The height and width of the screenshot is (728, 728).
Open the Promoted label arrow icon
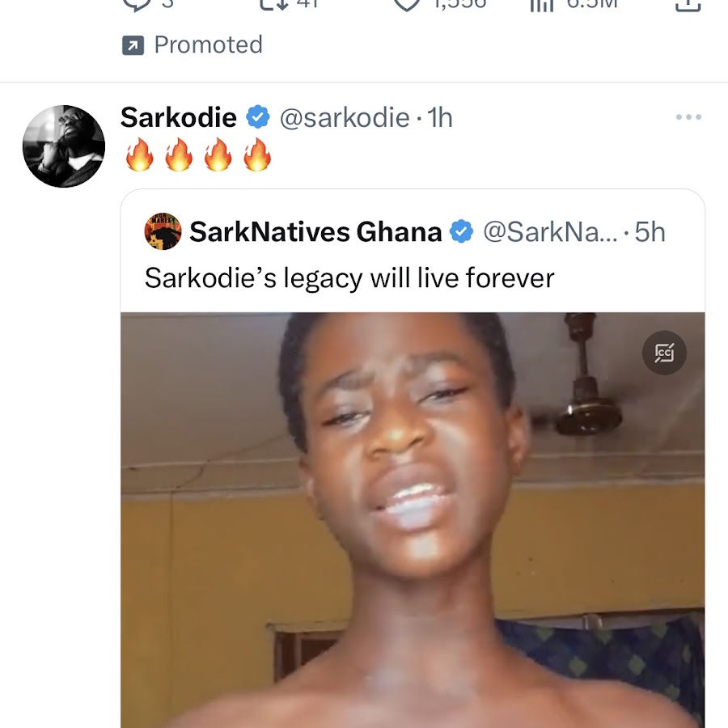(133, 45)
